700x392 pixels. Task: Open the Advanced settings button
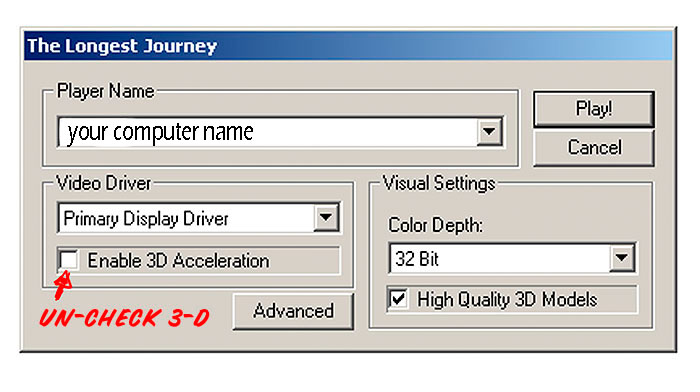pos(293,311)
